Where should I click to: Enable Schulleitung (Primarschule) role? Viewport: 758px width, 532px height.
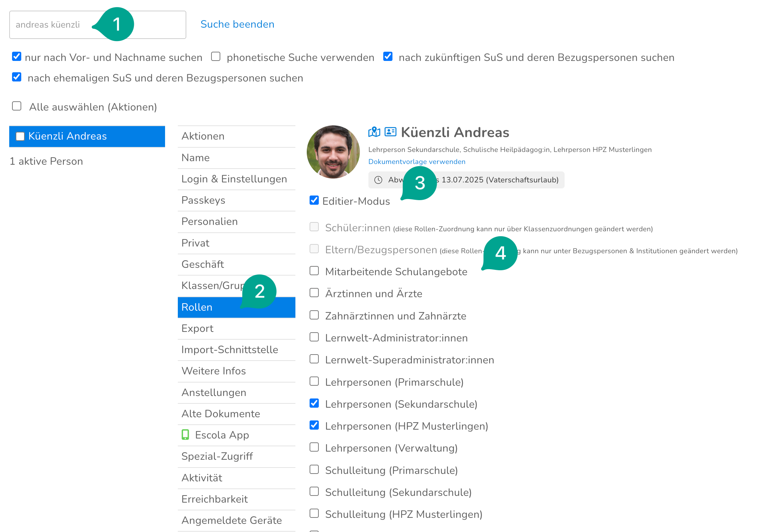point(314,470)
